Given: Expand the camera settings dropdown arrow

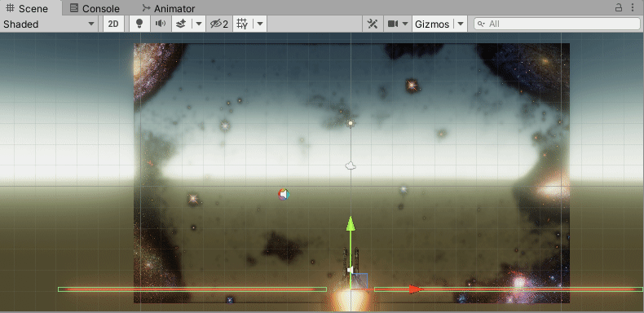Looking at the screenshot, I should pos(405,24).
